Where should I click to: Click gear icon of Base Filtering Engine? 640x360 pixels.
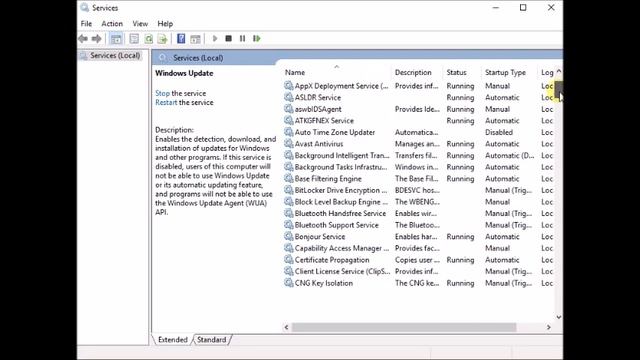[289, 178]
